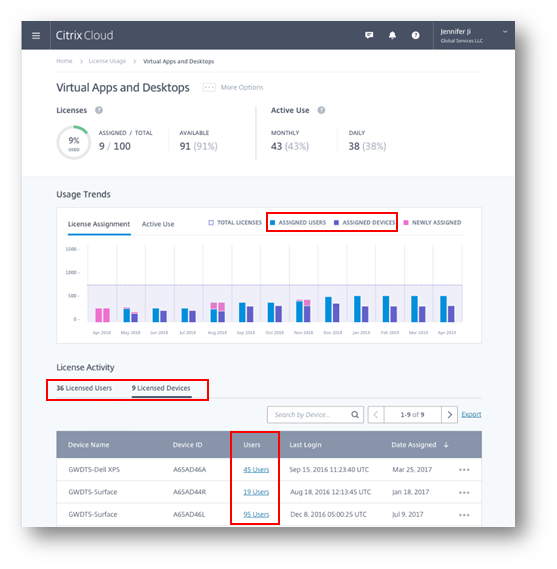
Task: Click the Citrix Cloud logo
Action: 84,36
